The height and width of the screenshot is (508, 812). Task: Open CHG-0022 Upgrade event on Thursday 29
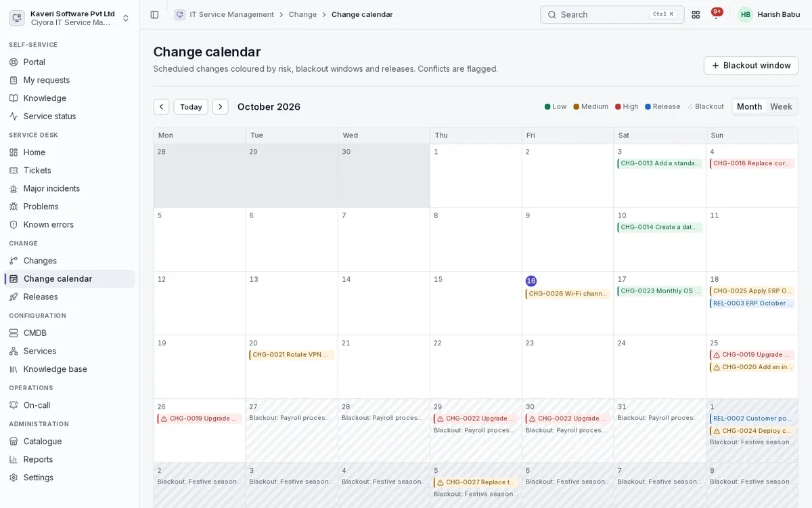476,419
